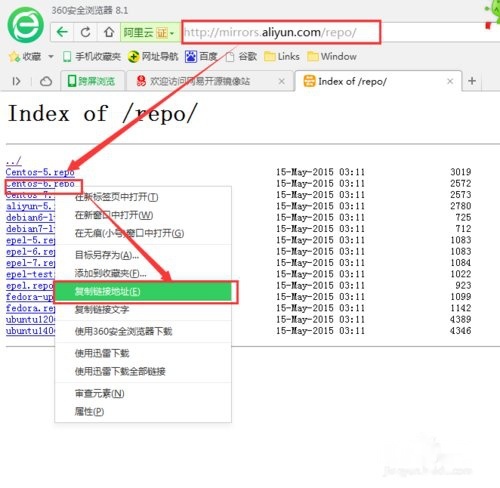This screenshot has width=500, height=488.
Task: Open the 谷歌 bookmark
Action: click(x=241, y=57)
